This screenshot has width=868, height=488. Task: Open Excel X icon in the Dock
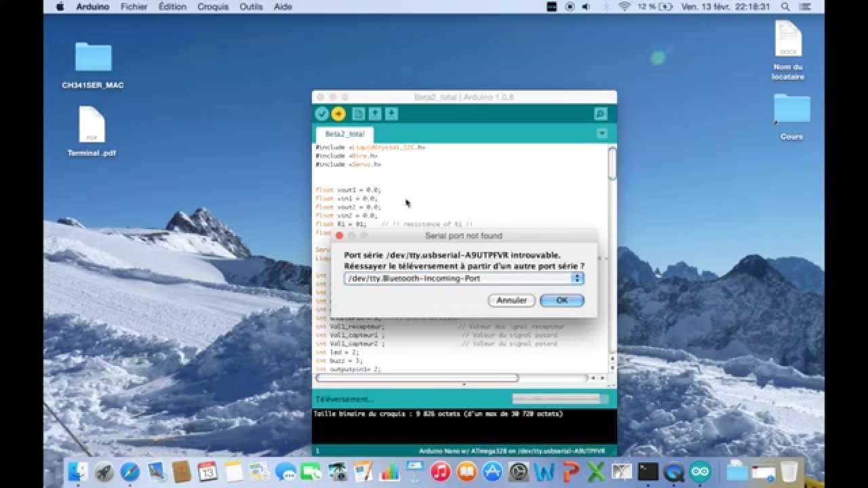(x=596, y=471)
